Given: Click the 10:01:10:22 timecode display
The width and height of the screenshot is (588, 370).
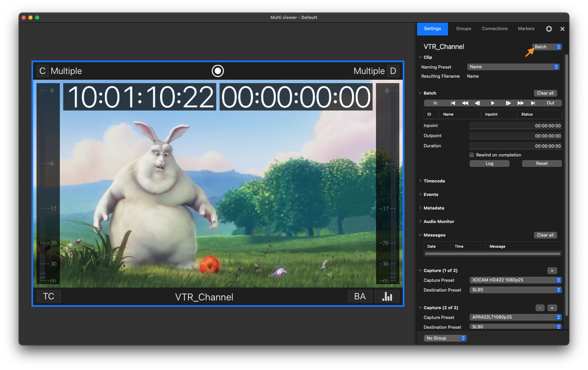Looking at the screenshot, I should tap(140, 97).
